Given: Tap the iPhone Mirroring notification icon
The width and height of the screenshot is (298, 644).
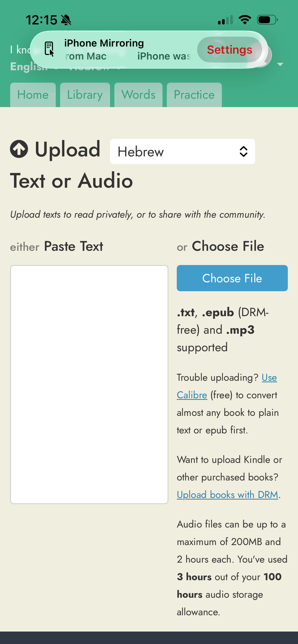Looking at the screenshot, I should point(49,49).
